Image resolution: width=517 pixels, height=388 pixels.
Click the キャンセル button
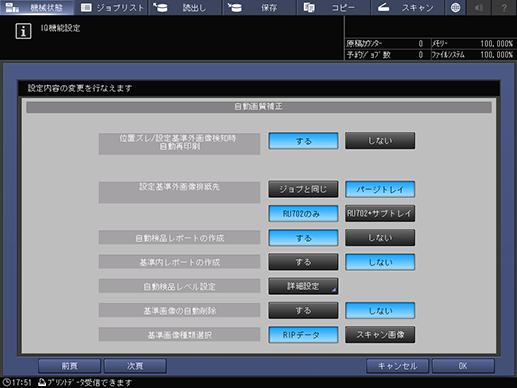397,366
